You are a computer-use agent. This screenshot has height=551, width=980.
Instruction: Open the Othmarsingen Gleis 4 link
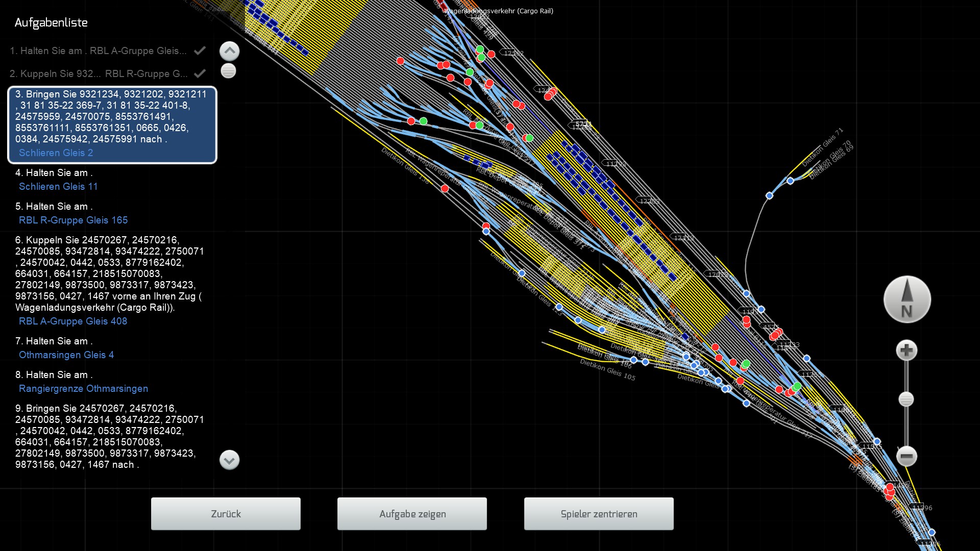point(66,355)
